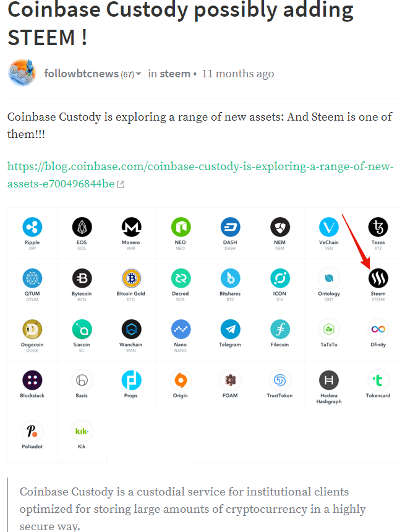Image resolution: width=418 pixels, height=532 pixels.
Task: Select the Hedera Hashgraph icon
Action: coord(329,380)
